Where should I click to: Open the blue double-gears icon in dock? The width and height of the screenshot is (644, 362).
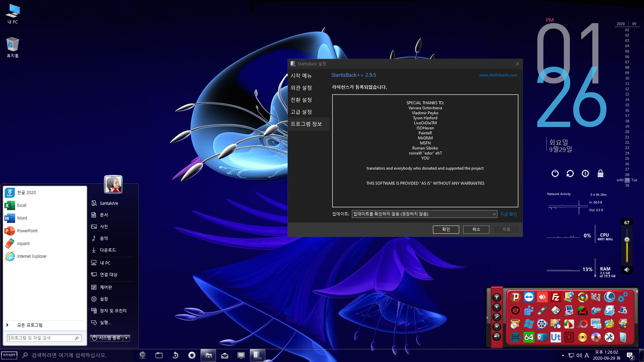tap(623, 297)
